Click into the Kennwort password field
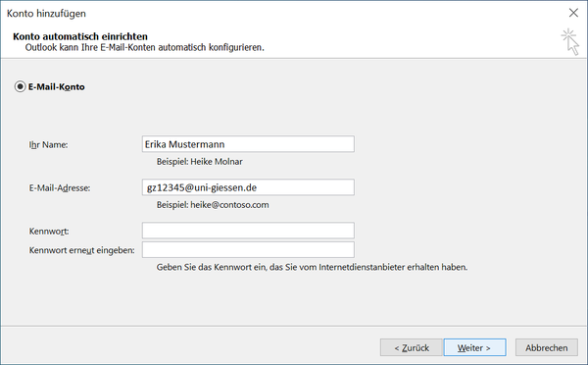588x365 pixels. click(248, 231)
